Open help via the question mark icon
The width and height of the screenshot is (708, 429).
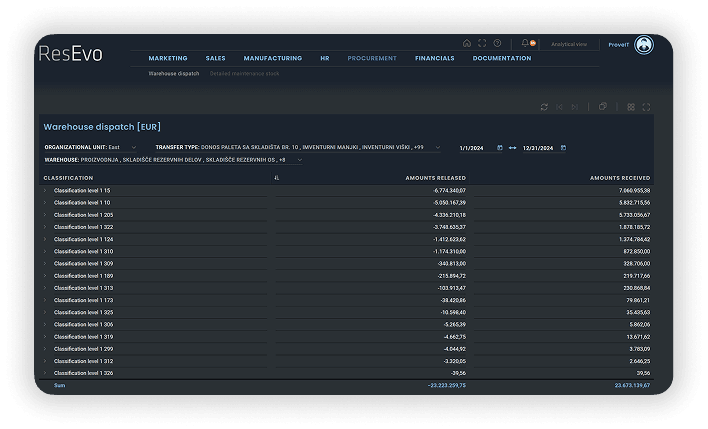point(497,43)
